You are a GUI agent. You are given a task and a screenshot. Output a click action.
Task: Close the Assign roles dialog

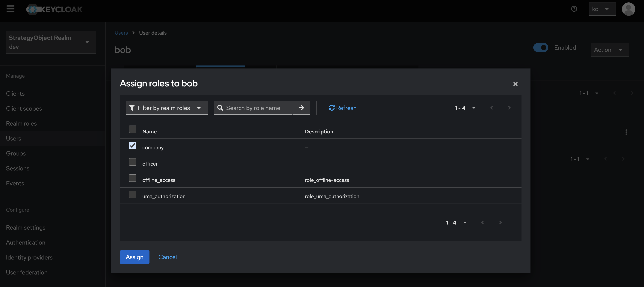click(x=515, y=84)
